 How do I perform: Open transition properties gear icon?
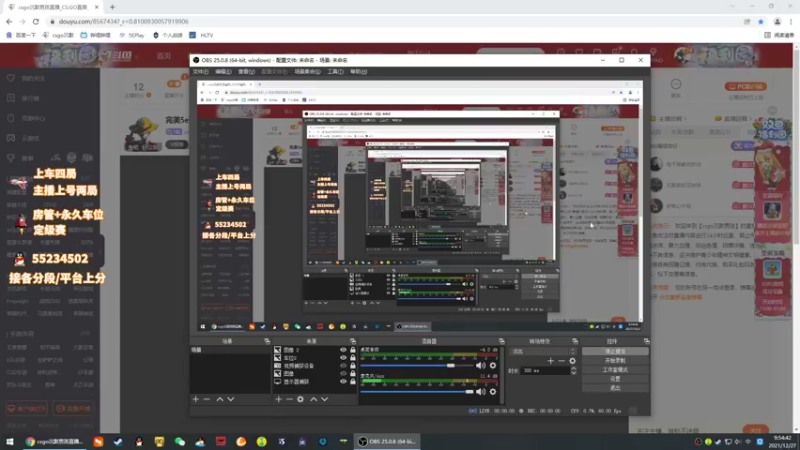tap(572, 361)
